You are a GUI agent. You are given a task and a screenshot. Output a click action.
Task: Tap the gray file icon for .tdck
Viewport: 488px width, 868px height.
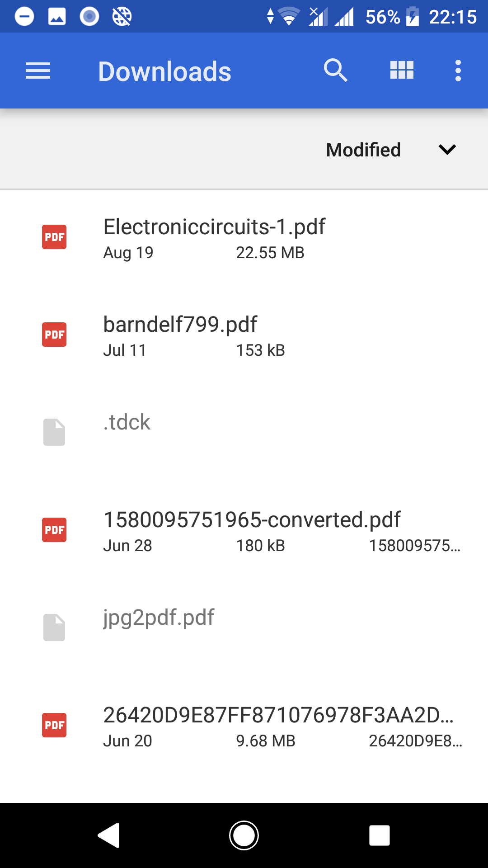coord(54,432)
